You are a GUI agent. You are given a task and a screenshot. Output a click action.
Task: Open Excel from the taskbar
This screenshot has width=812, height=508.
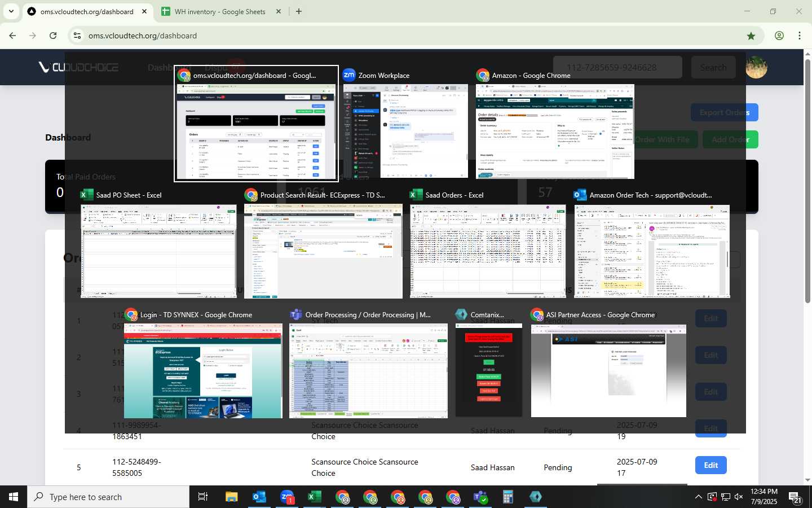tap(315, 497)
